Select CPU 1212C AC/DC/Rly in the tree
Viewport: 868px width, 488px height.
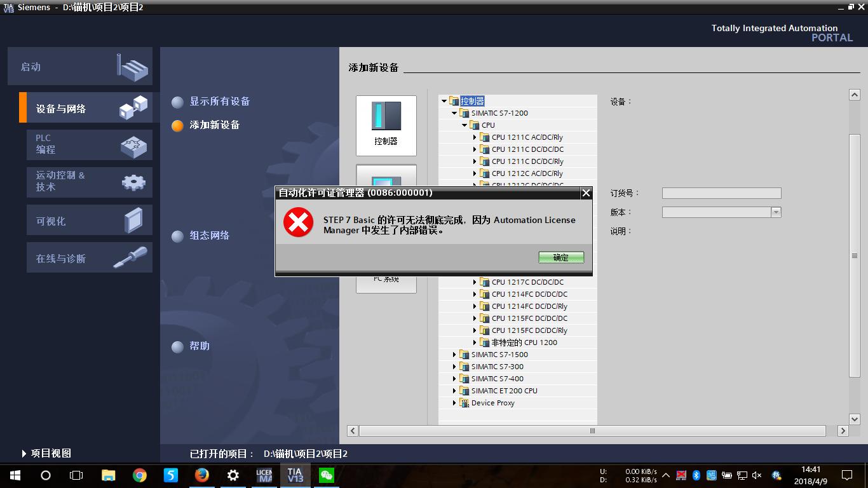click(x=527, y=173)
